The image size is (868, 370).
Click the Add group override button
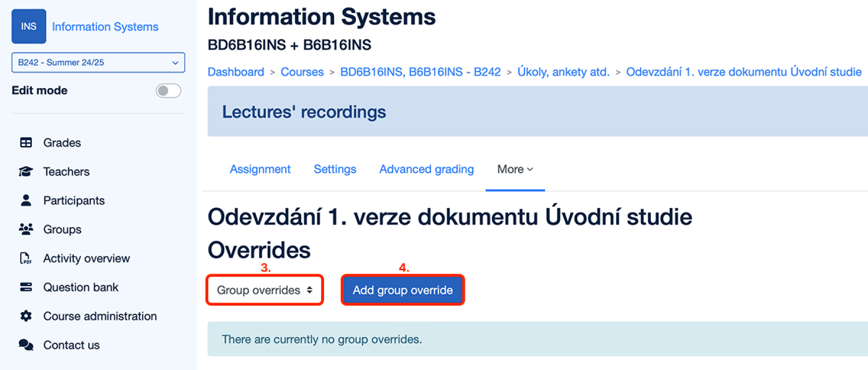pos(403,290)
